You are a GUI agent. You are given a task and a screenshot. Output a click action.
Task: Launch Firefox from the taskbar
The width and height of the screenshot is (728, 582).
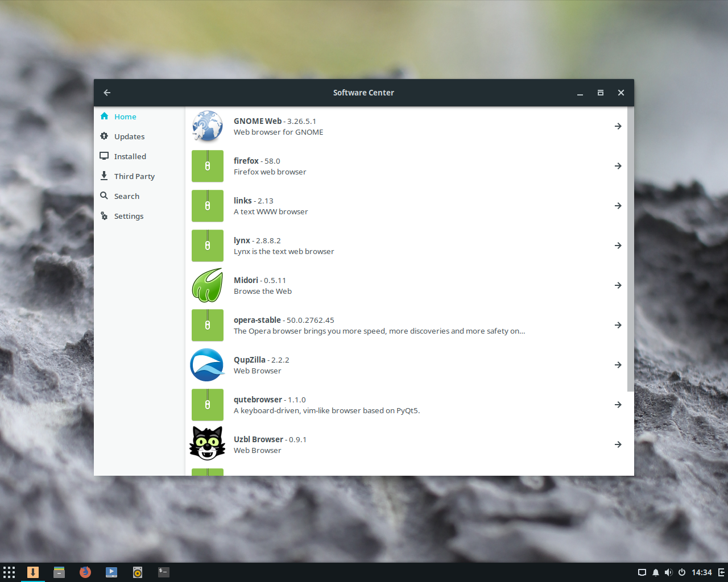coord(85,572)
